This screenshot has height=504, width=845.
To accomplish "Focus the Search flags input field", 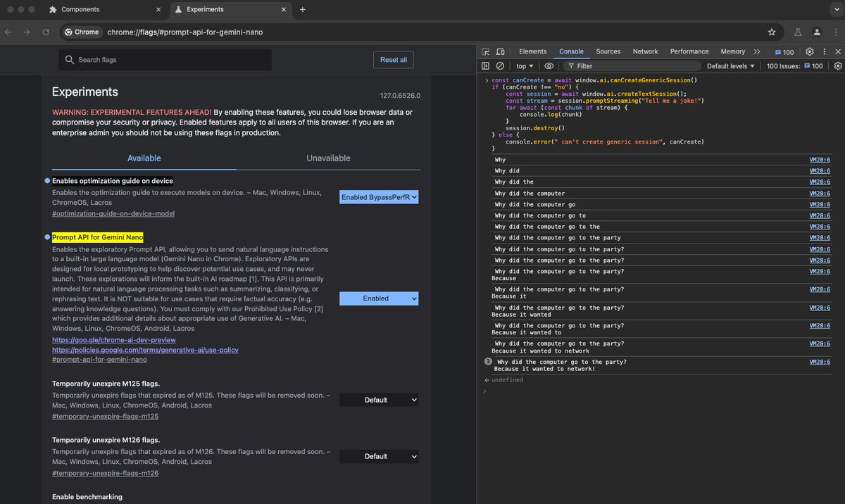I will click(165, 60).
